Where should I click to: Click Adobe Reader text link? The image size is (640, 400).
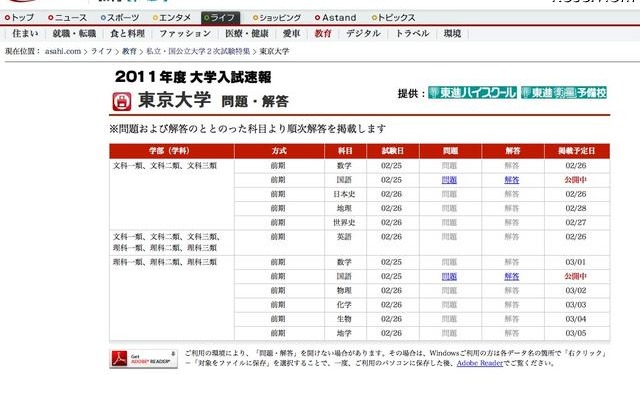(x=480, y=363)
